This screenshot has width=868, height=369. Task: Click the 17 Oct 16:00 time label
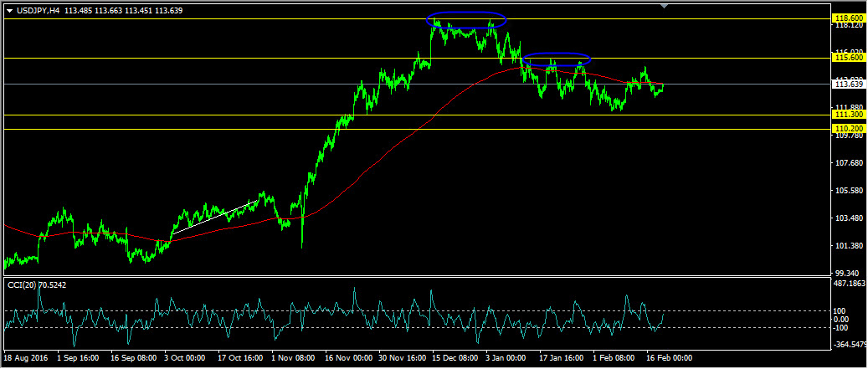click(x=241, y=358)
